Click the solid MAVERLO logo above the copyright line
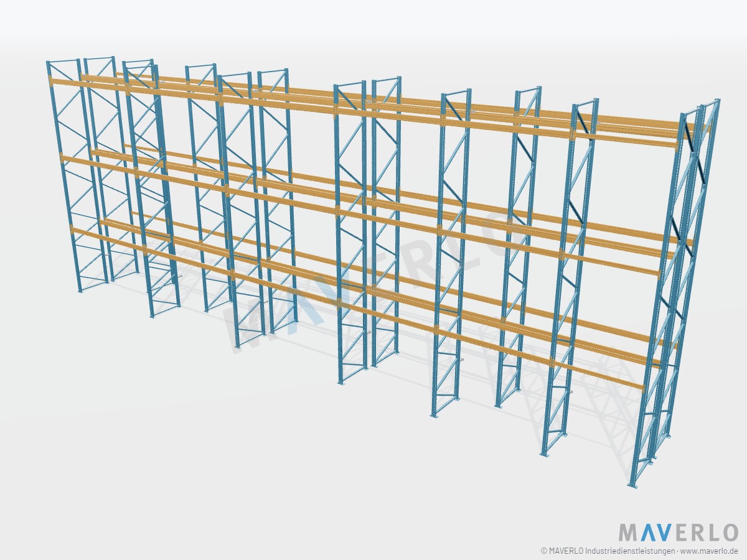 tap(678, 533)
